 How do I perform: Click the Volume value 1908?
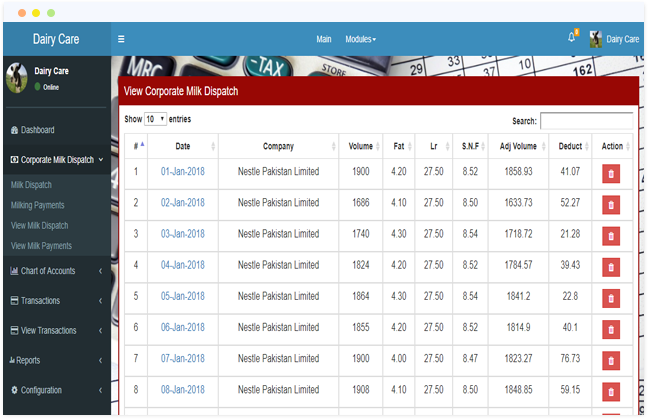tap(361, 390)
